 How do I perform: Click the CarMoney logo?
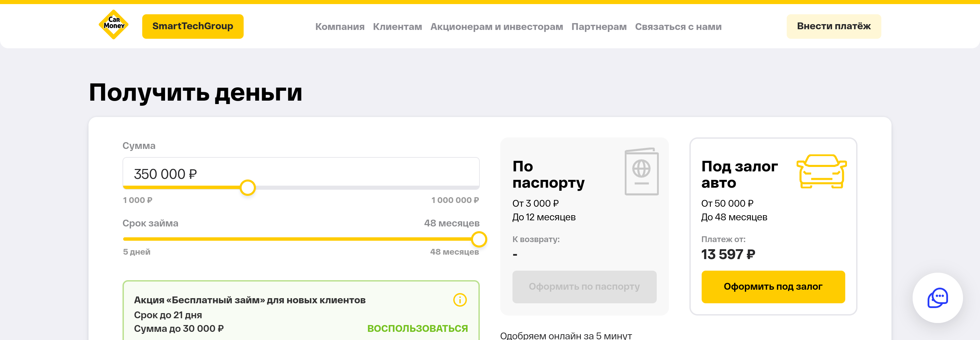point(113,25)
